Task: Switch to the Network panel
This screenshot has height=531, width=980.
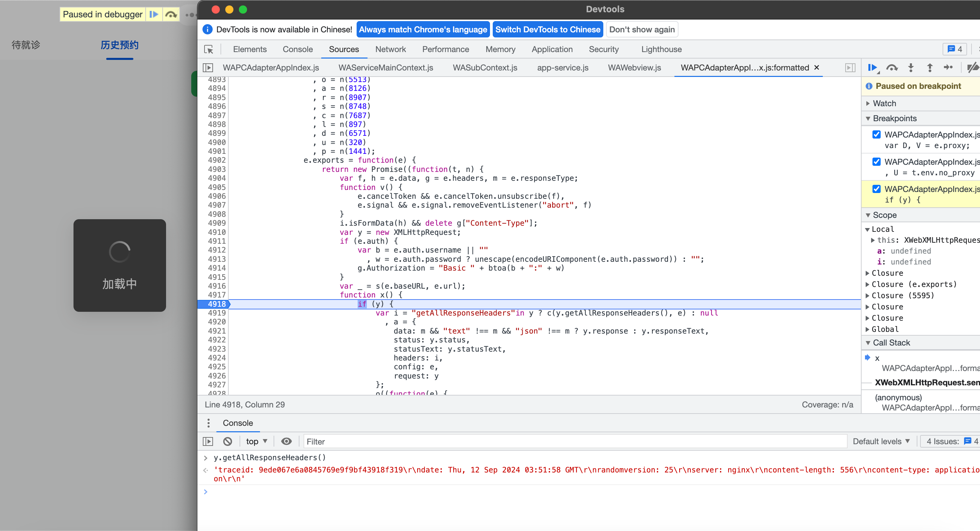Action: click(390, 49)
